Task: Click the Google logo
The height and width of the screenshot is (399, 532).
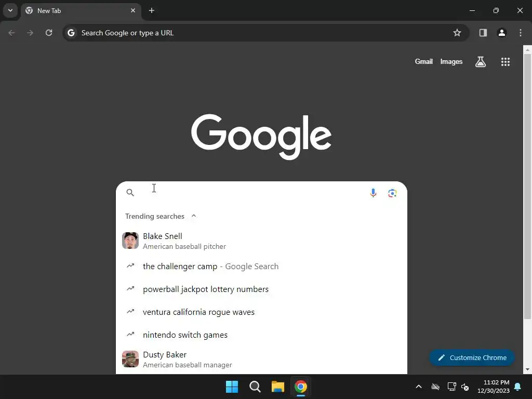Action: coord(261,137)
